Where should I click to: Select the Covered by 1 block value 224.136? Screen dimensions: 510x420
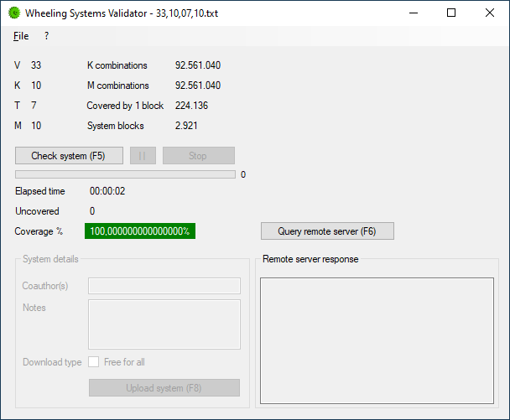(x=191, y=106)
